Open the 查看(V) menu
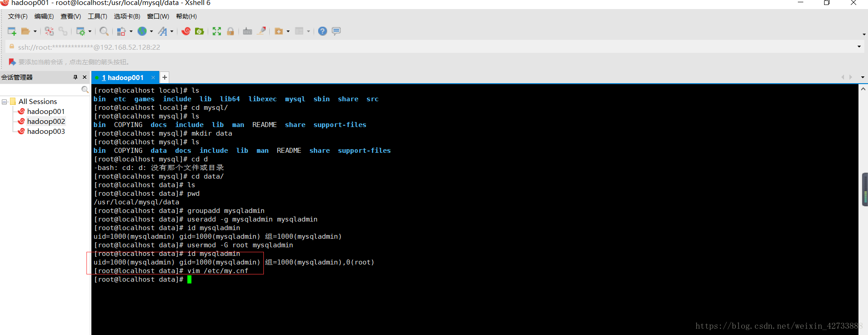Image resolution: width=868 pixels, height=335 pixels. (71, 16)
